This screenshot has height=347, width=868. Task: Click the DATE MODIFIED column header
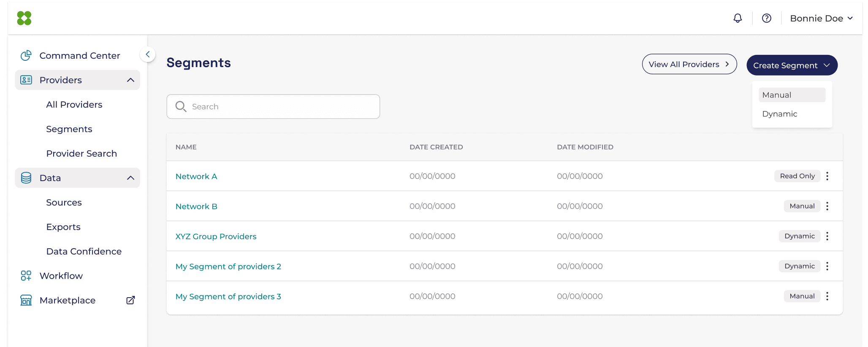(585, 147)
